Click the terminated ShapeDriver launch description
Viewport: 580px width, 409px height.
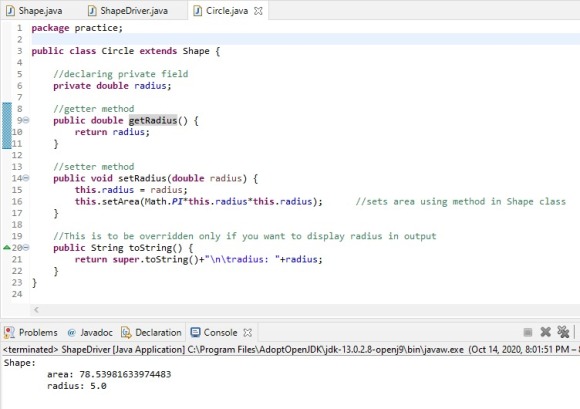tap(291, 349)
